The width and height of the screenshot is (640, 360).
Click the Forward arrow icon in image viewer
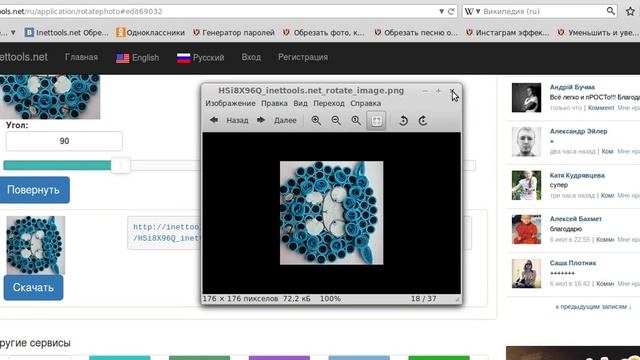[261, 120]
